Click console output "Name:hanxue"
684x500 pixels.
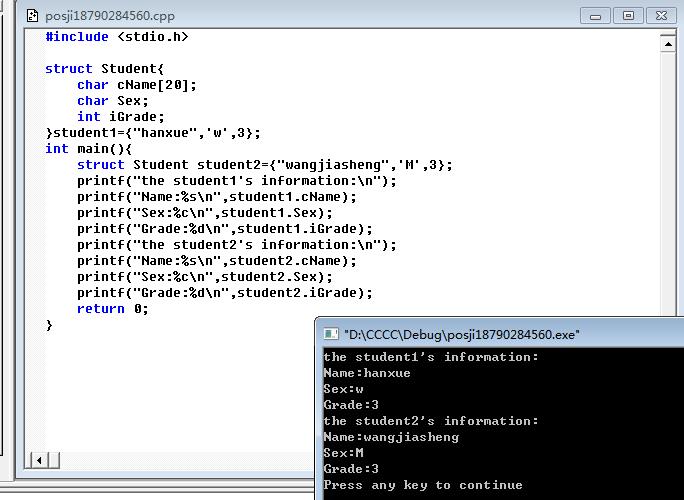pos(367,373)
